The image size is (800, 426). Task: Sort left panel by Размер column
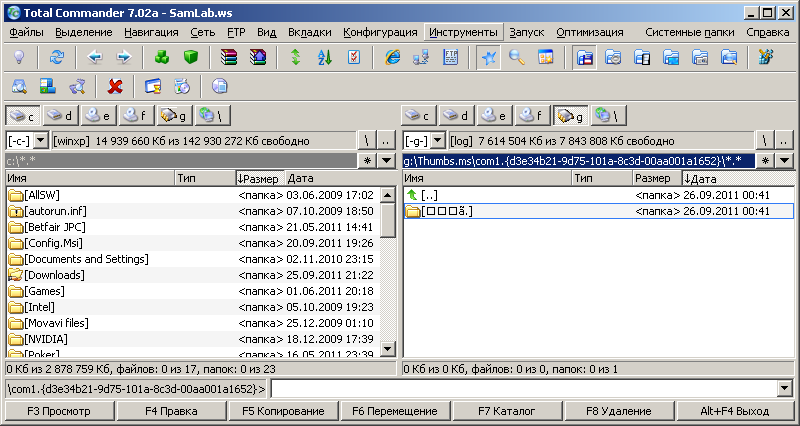coord(260,178)
